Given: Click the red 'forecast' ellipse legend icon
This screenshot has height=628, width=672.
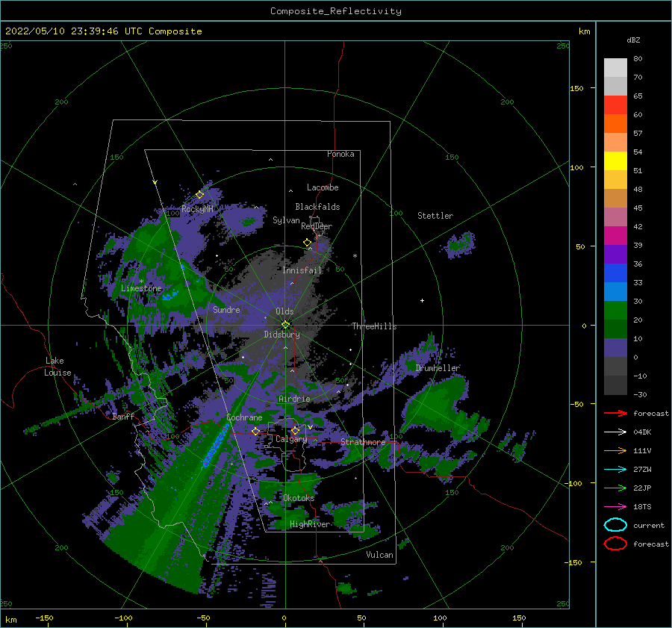Looking at the screenshot, I should [615, 544].
